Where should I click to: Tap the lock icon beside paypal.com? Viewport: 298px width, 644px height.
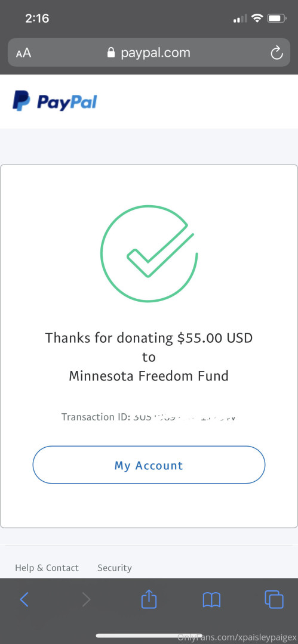click(110, 52)
